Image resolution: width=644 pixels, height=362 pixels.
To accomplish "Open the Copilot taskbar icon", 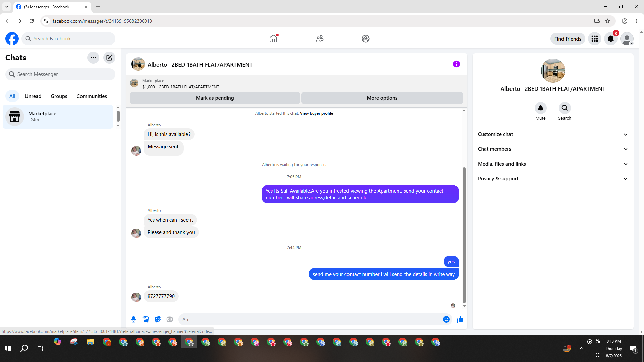I will click(x=57, y=342).
